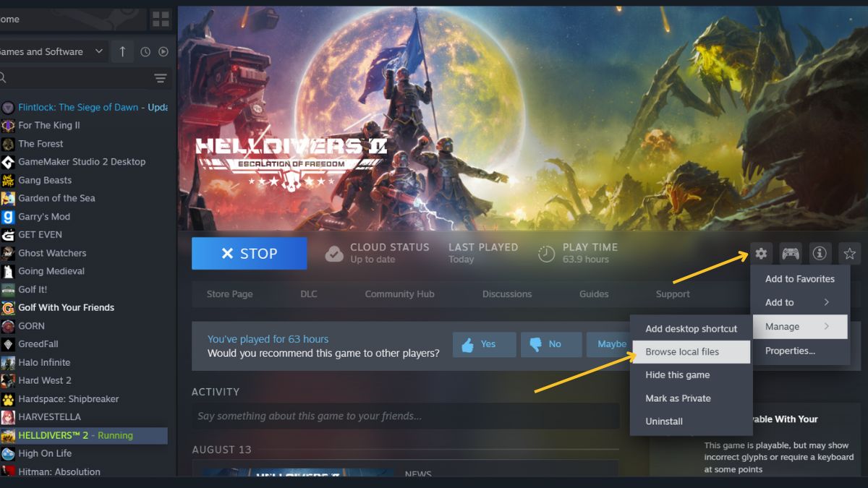Switch library to grid view icon
This screenshot has height=488, width=868.
click(160, 19)
